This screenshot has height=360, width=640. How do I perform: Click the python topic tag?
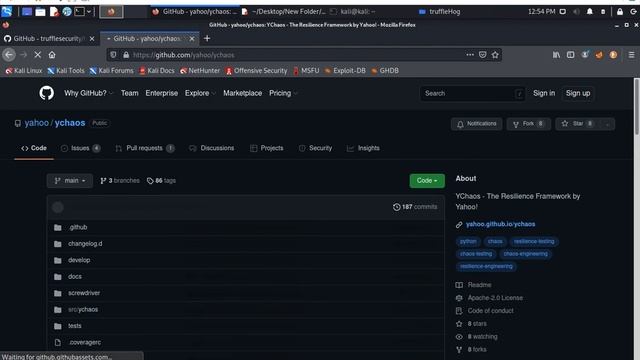click(468, 241)
